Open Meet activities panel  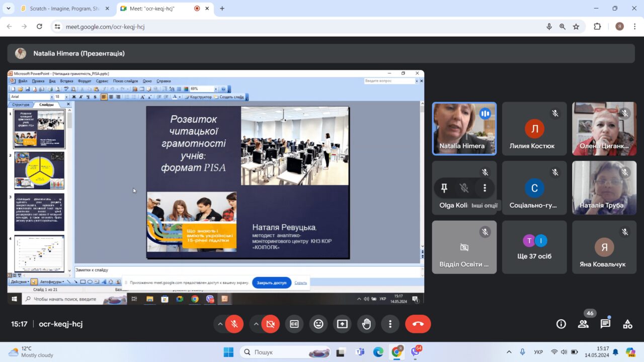627,324
